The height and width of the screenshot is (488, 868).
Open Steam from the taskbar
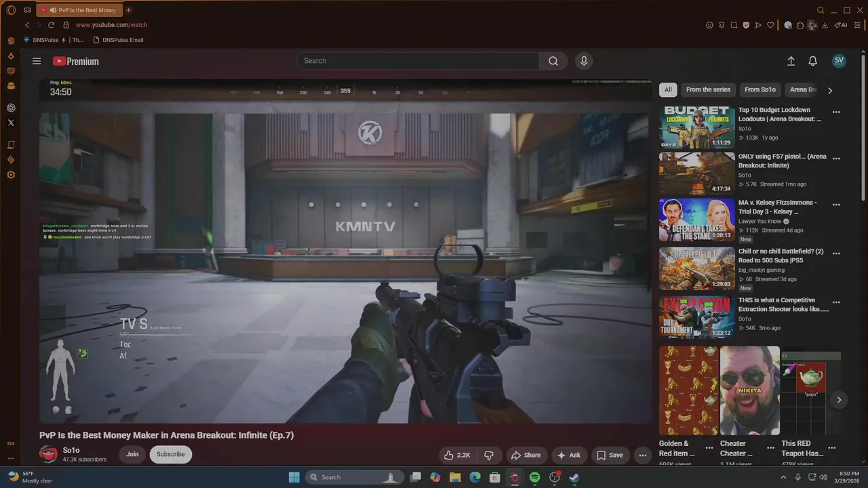click(x=574, y=477)
